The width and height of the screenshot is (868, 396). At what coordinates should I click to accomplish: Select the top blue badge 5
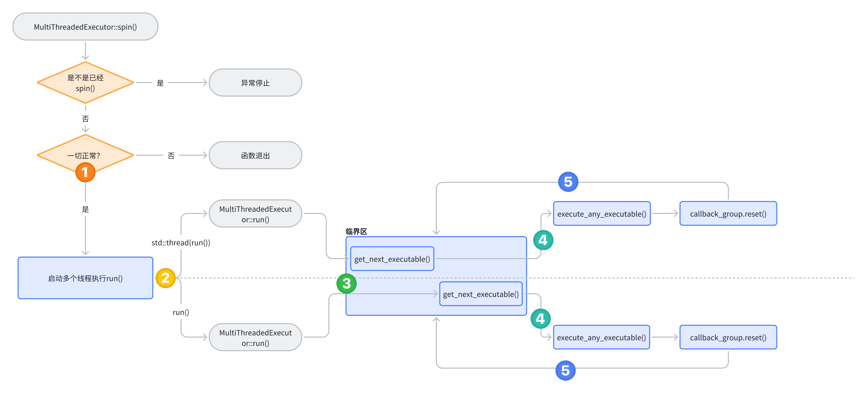[x=569, y=181]
